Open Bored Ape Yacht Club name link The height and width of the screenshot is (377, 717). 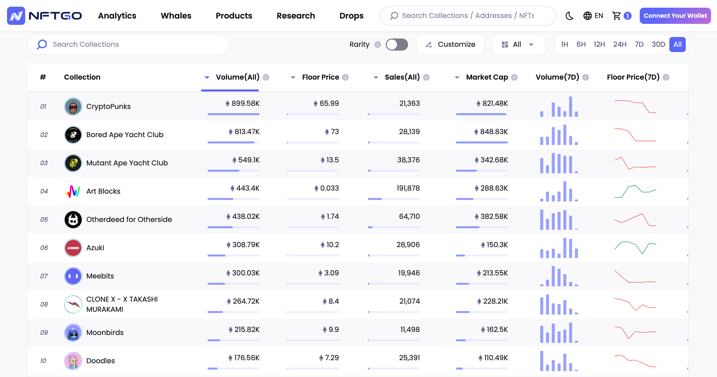(x=124, y=135)
